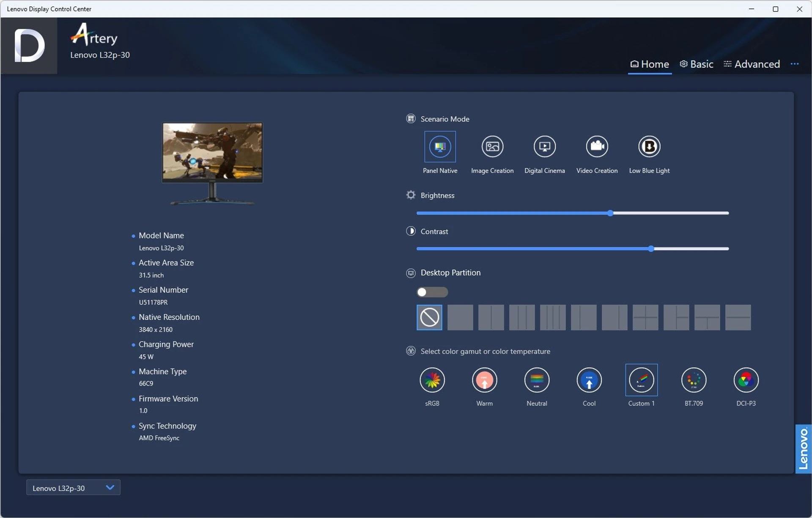Screen dimensions: 812x518
Task: Select top row with split bottom layout
Action: [x=707, y=317]
